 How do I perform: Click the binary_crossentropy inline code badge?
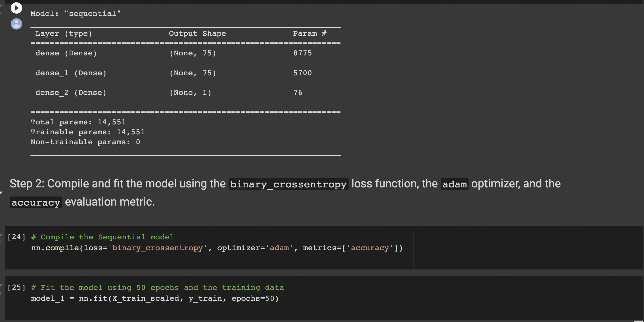point(288,184)
